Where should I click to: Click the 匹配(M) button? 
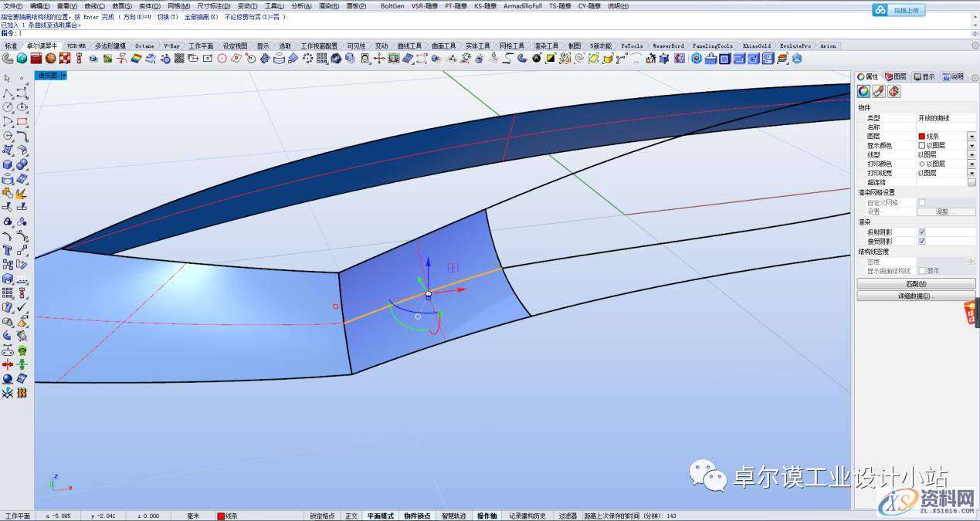pos(916,284)
